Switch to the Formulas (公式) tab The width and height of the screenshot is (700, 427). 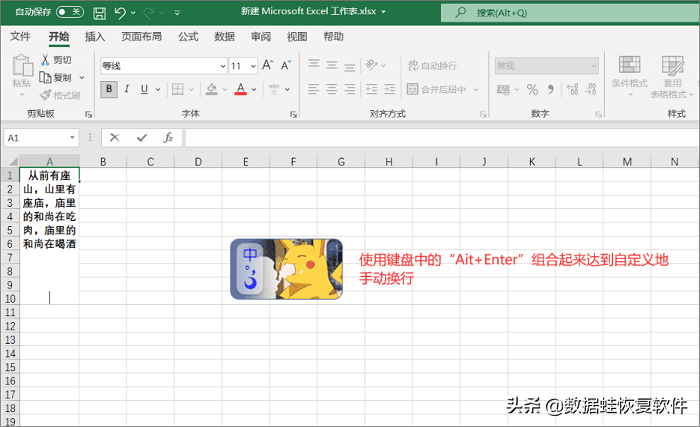(x=188, y=36)
